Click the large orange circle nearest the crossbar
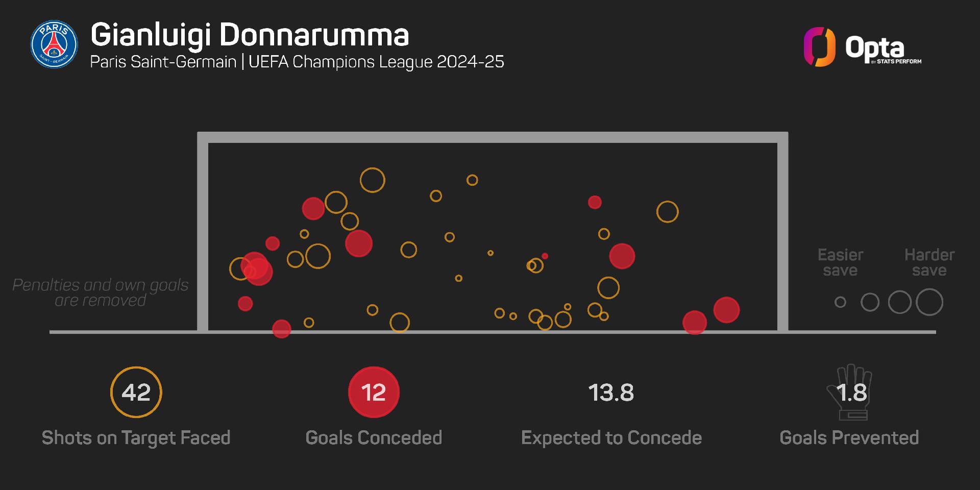The image size is (980, 490). [x=373, y=180]
